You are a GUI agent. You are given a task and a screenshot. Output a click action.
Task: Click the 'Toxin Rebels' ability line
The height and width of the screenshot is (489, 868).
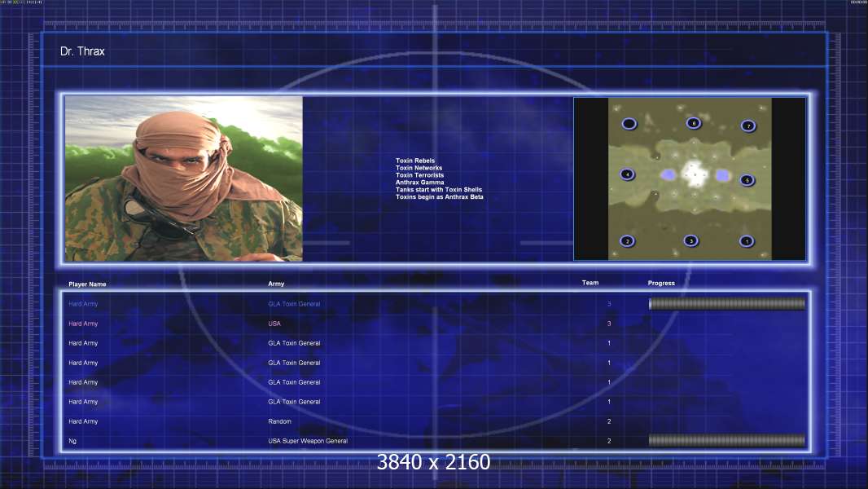tap(415, 161)
